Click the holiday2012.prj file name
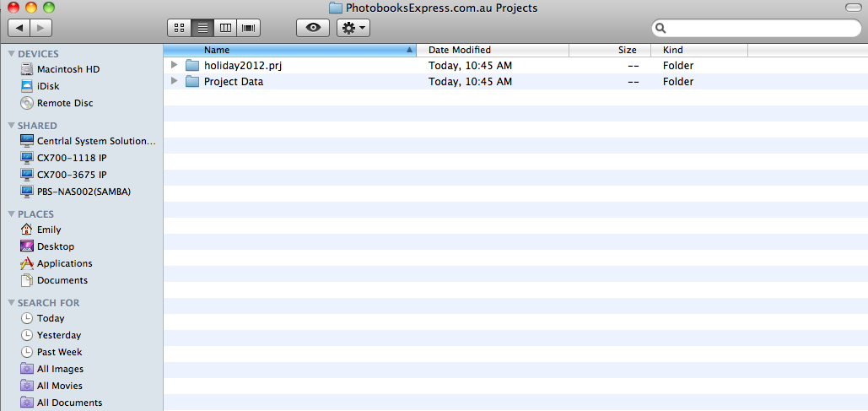Screen dimensions: 868x411 [243, 65]
